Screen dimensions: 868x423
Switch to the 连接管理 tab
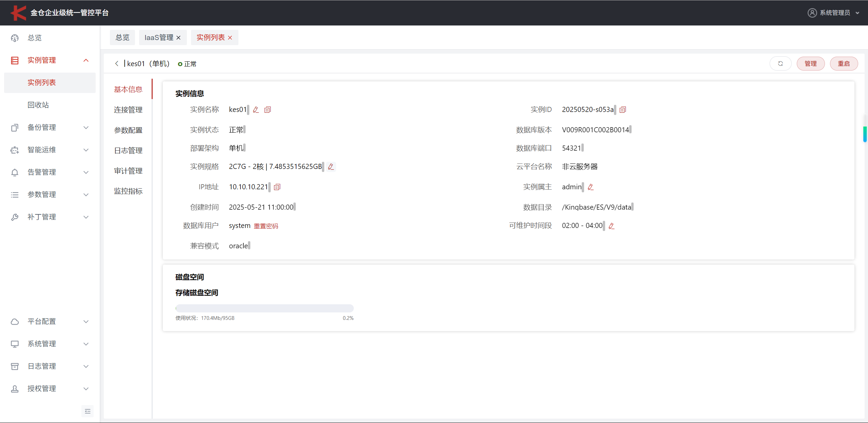[128, 110]
